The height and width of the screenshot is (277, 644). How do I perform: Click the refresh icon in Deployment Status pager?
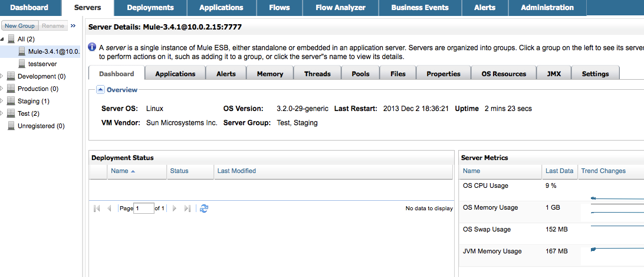(x=204, y=208)
